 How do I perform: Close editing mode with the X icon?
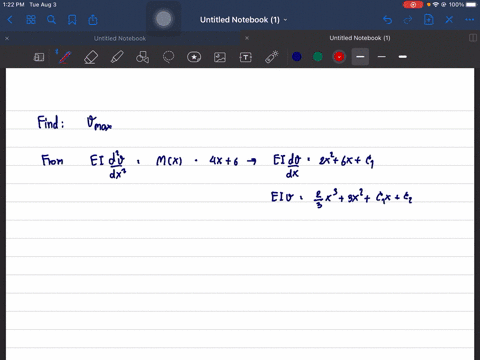[x=449, y=20]
